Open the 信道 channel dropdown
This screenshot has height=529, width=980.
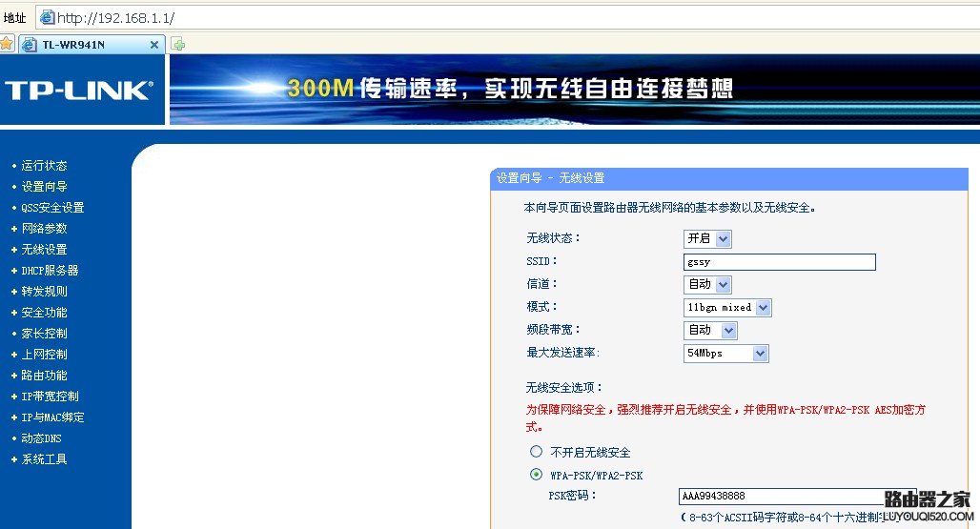coord(707,284)
